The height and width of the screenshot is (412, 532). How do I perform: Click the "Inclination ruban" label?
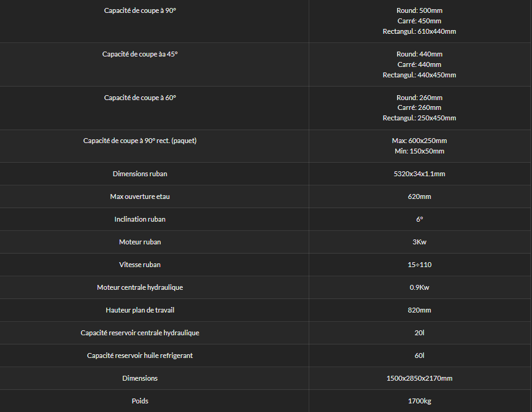tap(140, 219)
